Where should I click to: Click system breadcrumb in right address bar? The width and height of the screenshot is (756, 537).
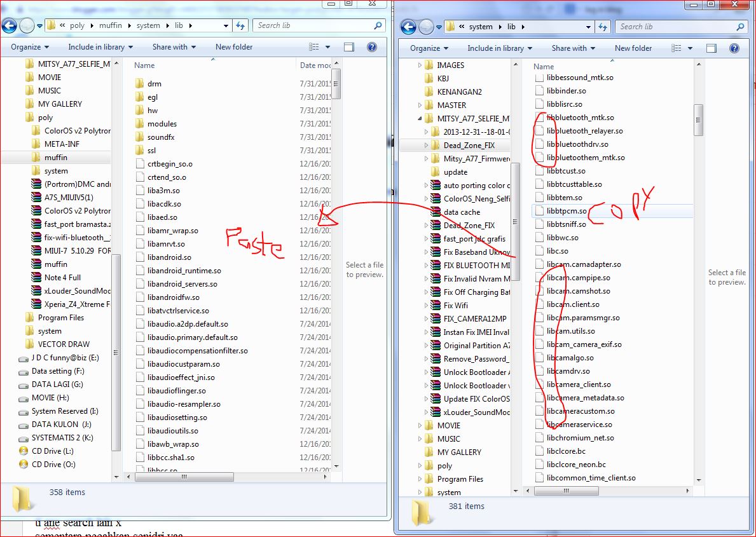pos(481,27)
